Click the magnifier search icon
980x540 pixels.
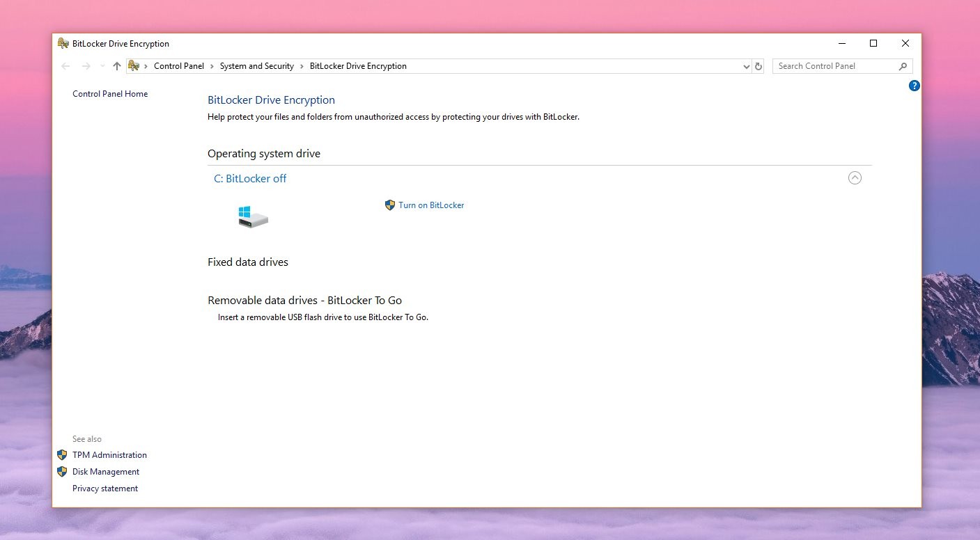click(x=903, y=66)
